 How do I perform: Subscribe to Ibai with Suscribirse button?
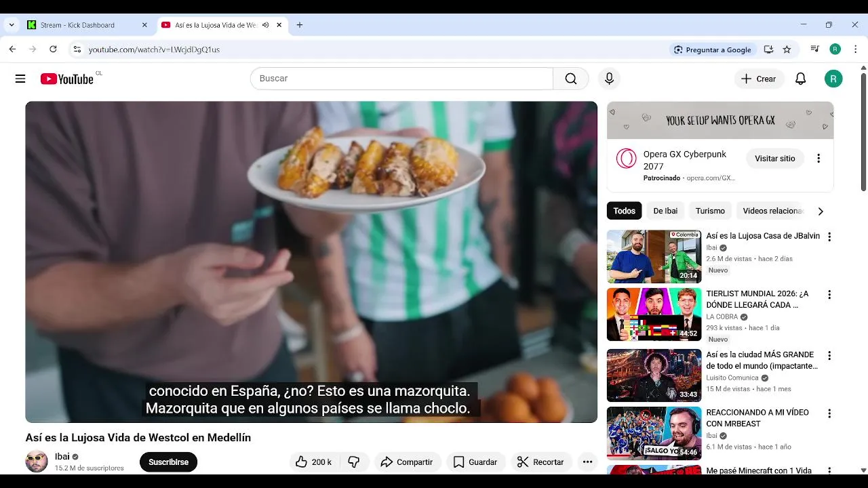[x=168, y=462]
